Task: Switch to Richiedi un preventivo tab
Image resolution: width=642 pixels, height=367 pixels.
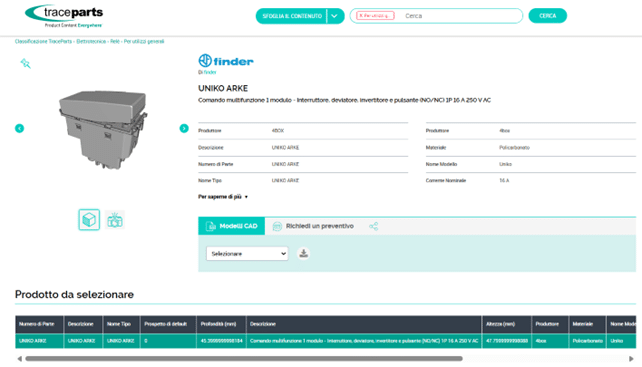Action: coord(313,226)
